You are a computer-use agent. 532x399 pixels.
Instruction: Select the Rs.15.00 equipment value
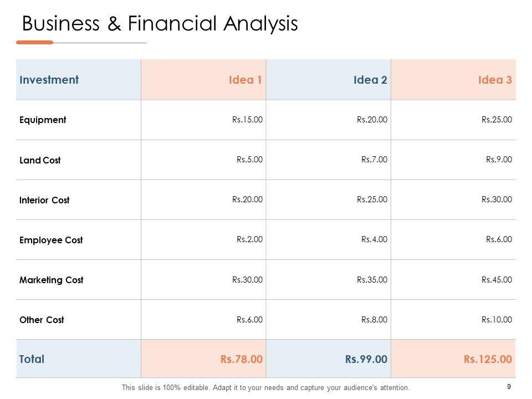click(x=247, y=120)
